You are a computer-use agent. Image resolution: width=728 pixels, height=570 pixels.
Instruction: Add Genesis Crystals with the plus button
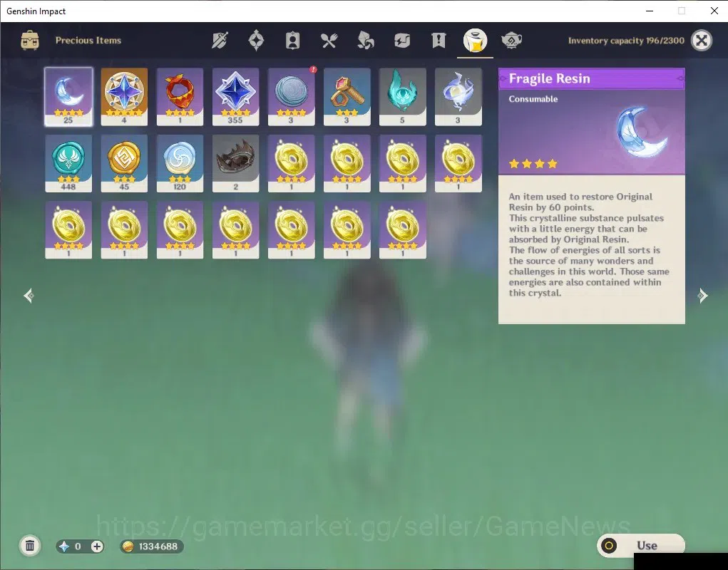coord(96,546)
